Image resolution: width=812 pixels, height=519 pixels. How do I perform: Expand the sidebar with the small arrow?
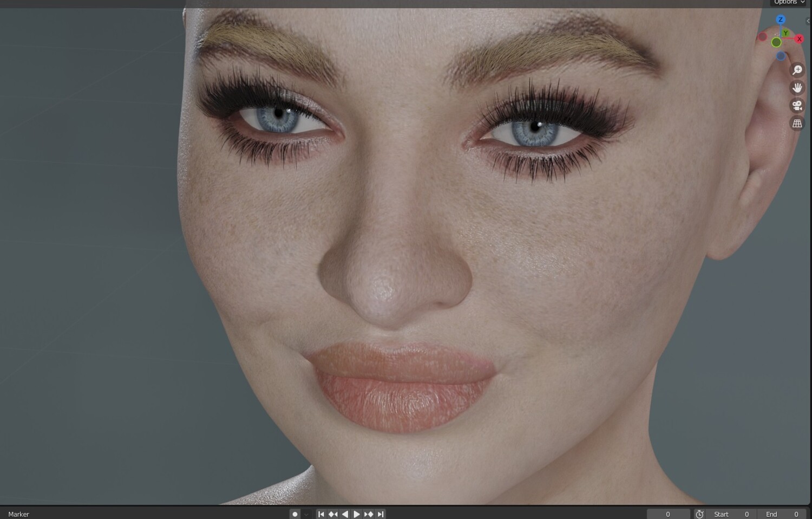(x=808, y=21)
